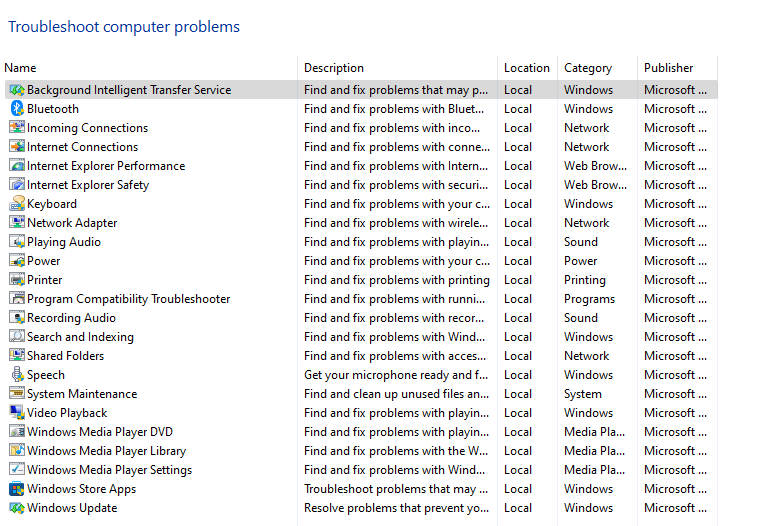Select Background Intelligent Transfer Service row

[361, 89]
